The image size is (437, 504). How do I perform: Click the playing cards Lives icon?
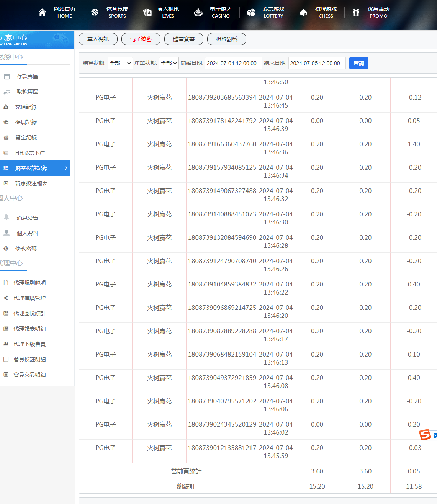tap(147, 12)
